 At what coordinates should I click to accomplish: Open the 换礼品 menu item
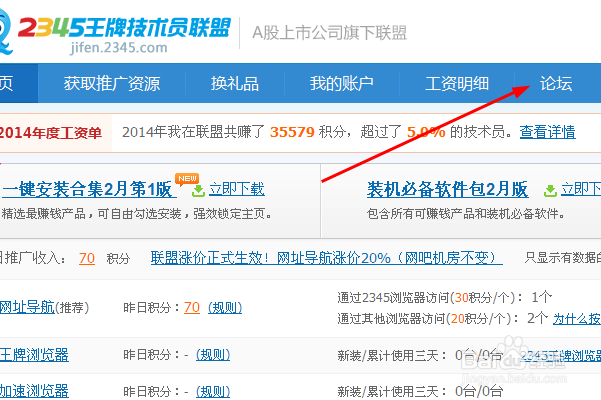235,84
